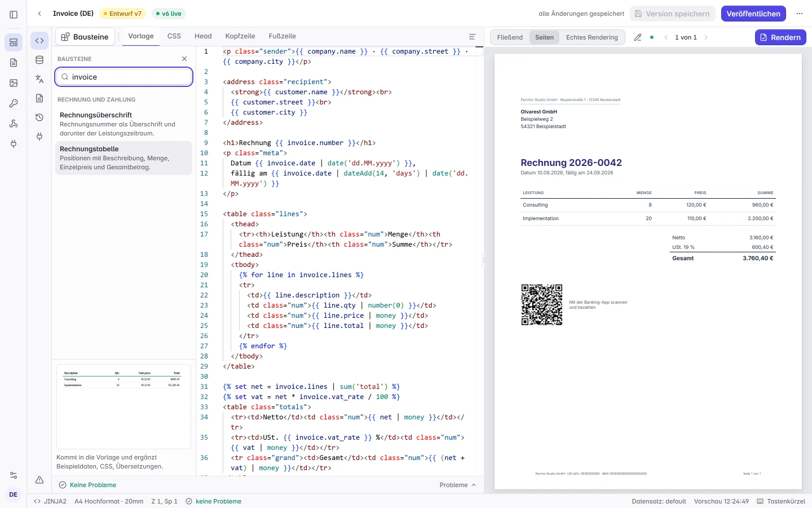Click the Rendern button
The height and width of the screenshot is (508, 812).
pyautogui.click(x=780, y=37)
